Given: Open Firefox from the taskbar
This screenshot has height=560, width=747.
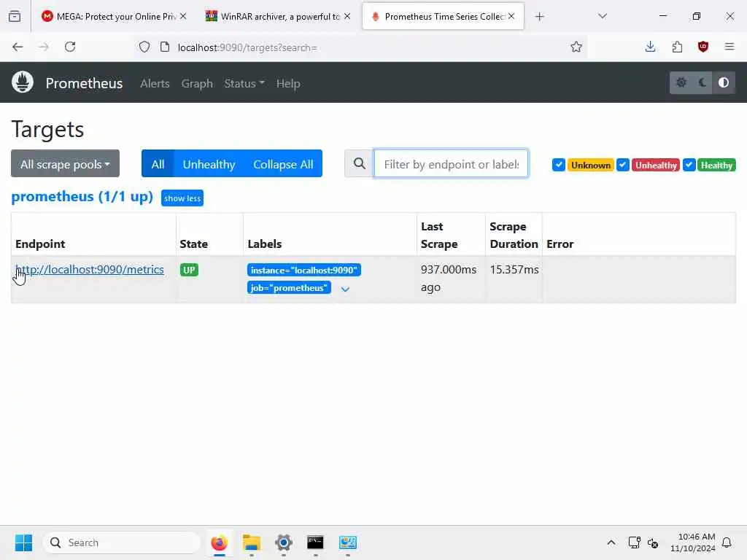Looking at the screenshot, I should [x=219, y=542].
